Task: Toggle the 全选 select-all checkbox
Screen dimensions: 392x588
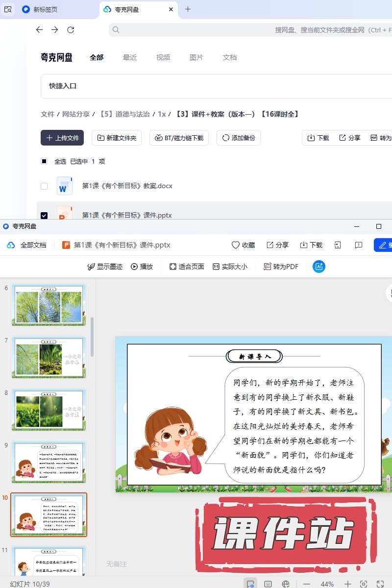Action: pos(44,161)
